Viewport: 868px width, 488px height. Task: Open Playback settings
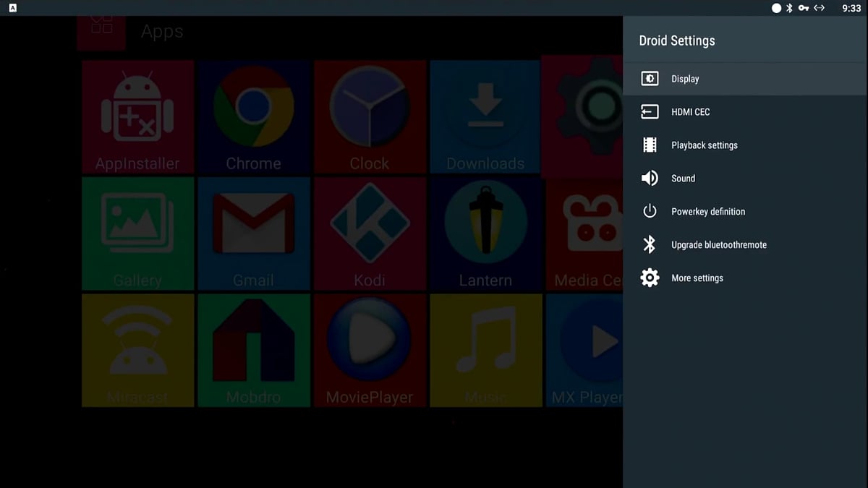click(x=745, y=145)
